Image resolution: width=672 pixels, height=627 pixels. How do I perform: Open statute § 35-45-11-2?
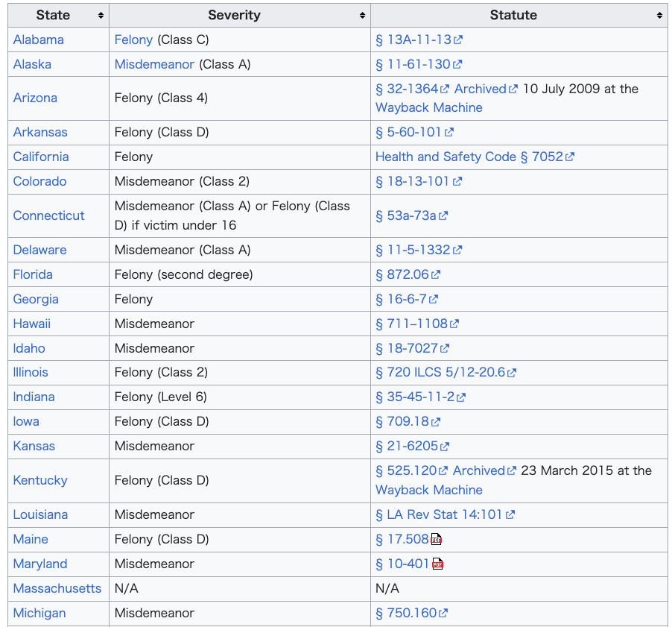[415, 397]
